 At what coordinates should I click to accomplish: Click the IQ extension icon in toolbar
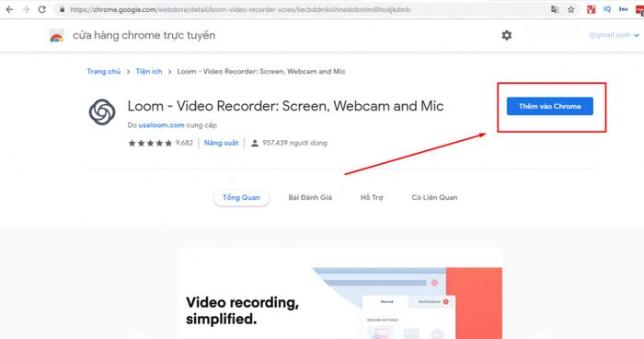pyautogui.click(x=607, y=9)
